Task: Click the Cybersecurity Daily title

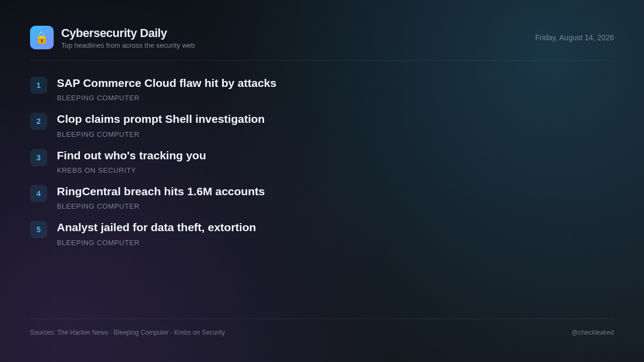Action: click(114, 33)
